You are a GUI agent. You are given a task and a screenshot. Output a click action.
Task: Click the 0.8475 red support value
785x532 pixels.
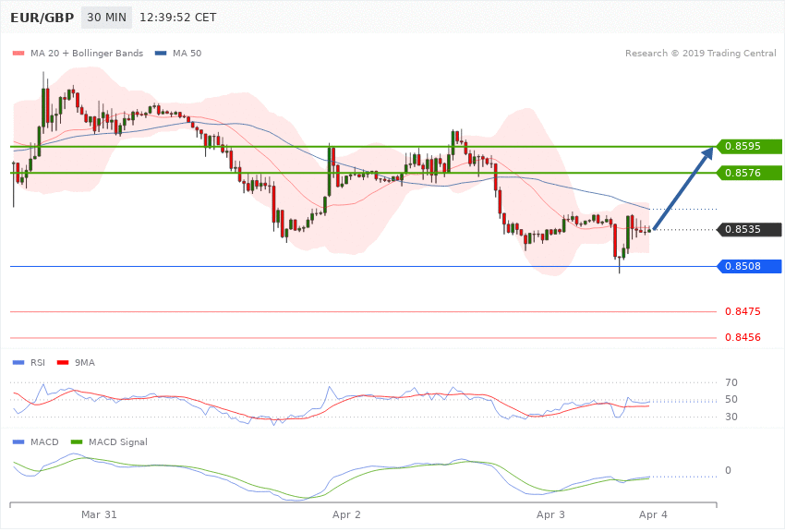pyautogui.click(x=743, y=311)
